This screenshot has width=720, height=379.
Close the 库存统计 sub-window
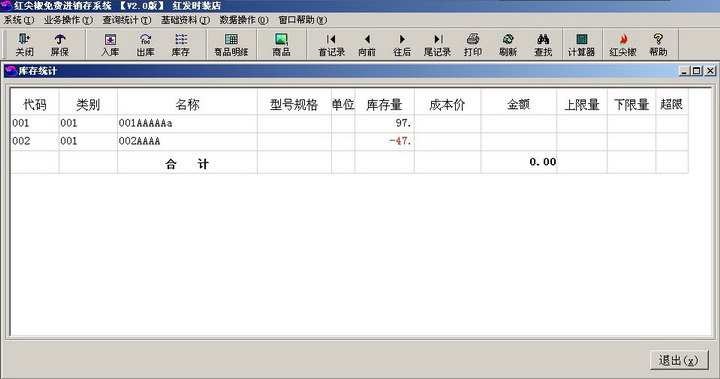710,71
